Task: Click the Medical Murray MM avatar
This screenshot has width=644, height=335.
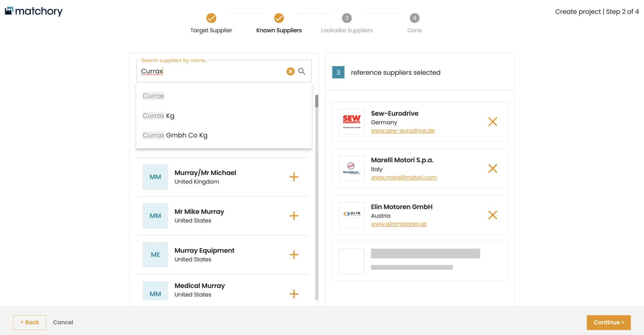Action: click(x=155, y=291)
